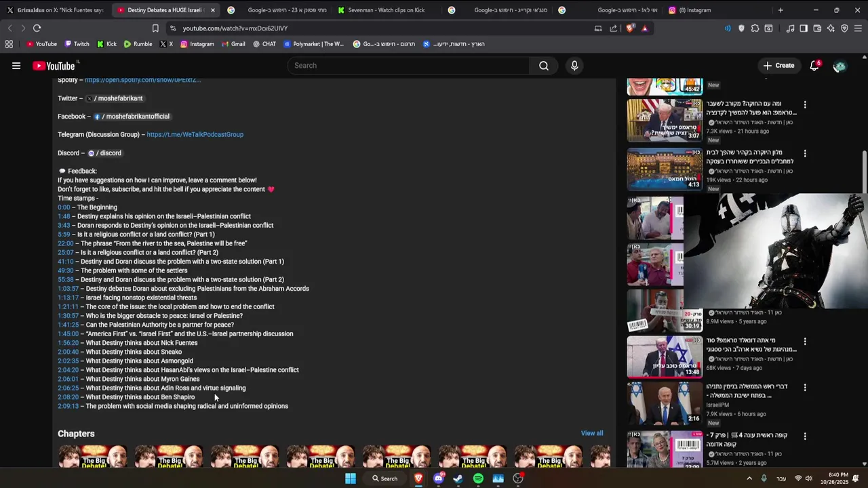This screenshot has height=488, width=868.
Task: Open the Spotify taskbar icon
Action: point(478,479)
